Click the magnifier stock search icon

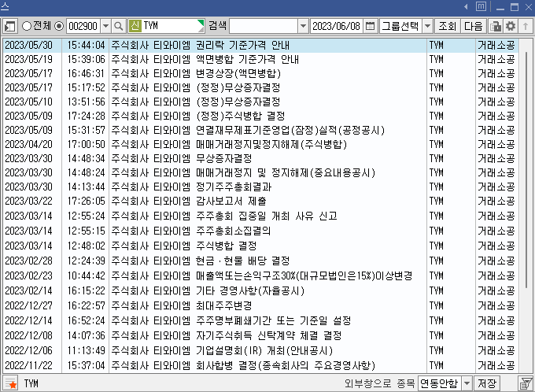[x=118, y=26]
